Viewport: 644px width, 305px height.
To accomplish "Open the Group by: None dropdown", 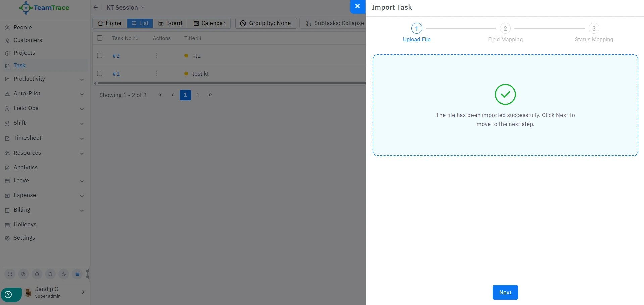I will click(266, 23).
